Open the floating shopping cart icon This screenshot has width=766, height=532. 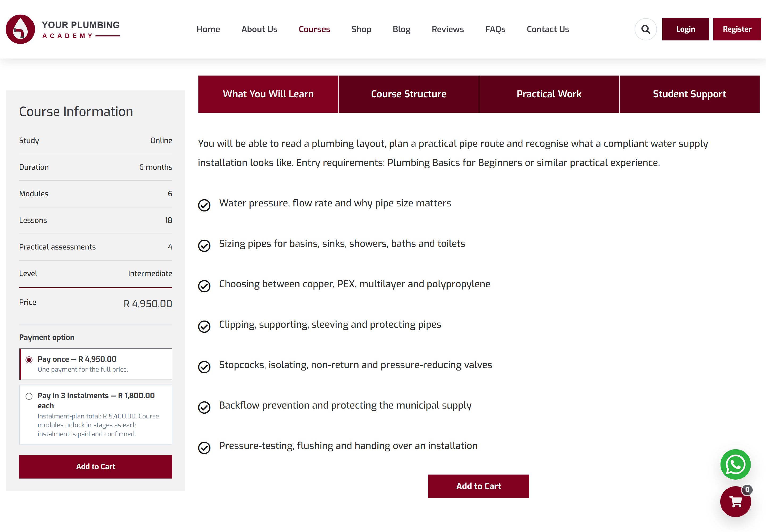(735, 502)
